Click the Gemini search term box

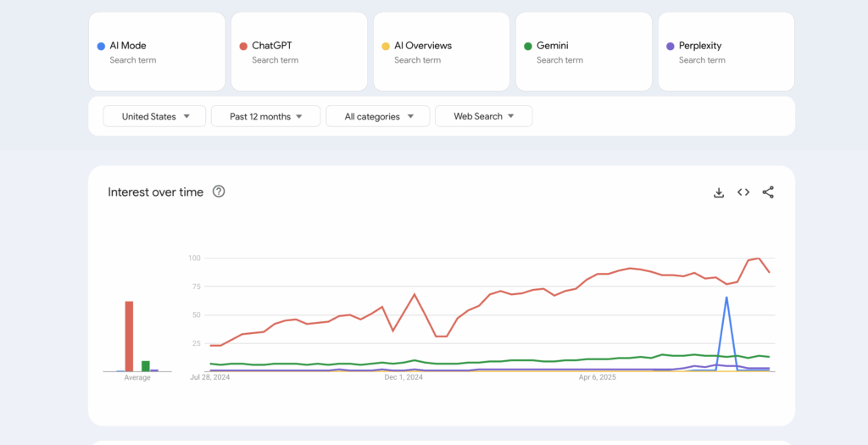pos(584,52)
